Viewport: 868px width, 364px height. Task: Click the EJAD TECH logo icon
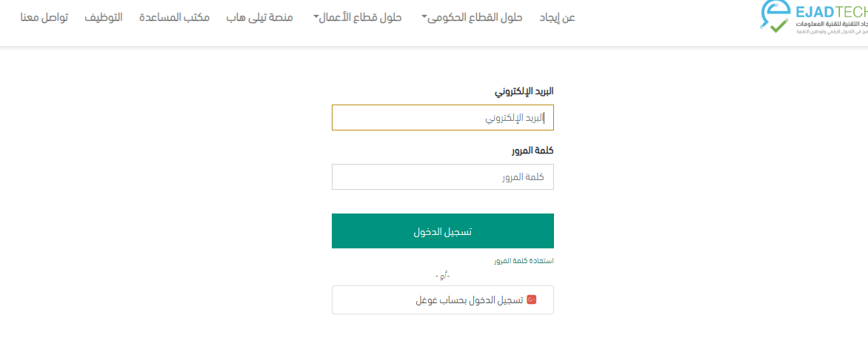click(775, 16)
